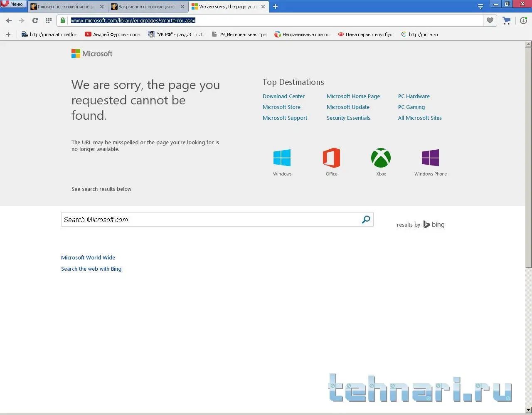Switch to the Закрываем основные tab
Screen dimensions: 532x415
(147, 7)
